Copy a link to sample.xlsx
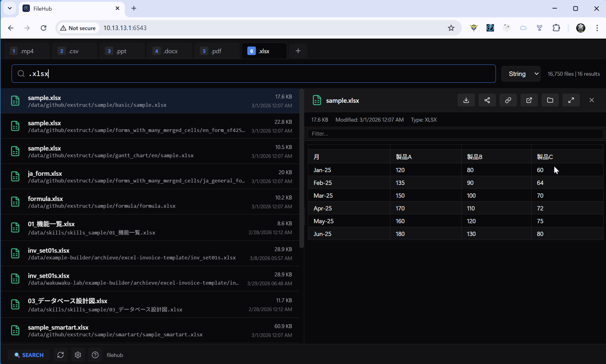 tap(508, 100)
